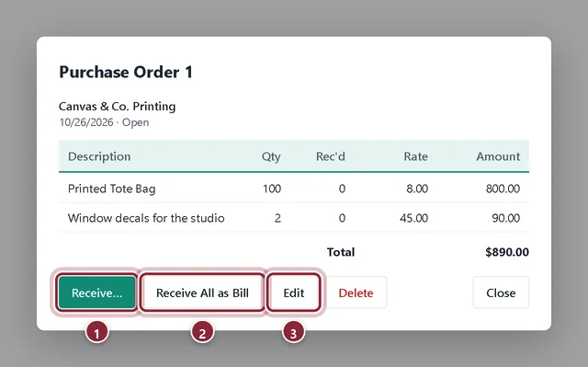Choose Receive All as Bill
588x367 pixels.
pos(202,292)
